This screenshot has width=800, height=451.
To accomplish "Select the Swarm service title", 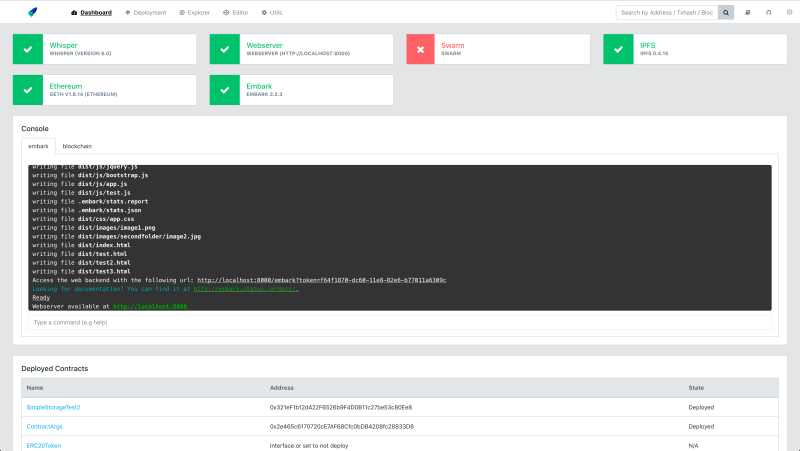I will 453,45.
